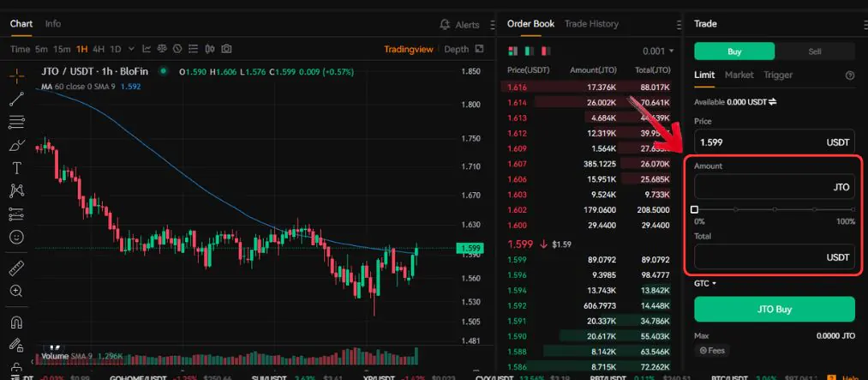Open the Fees link
The width and height of the screenshot is (868, 380).
712,350
